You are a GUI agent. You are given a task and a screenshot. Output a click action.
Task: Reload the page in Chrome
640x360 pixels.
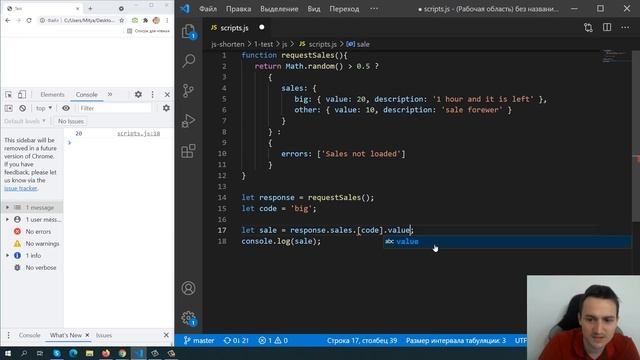(29, 20)
